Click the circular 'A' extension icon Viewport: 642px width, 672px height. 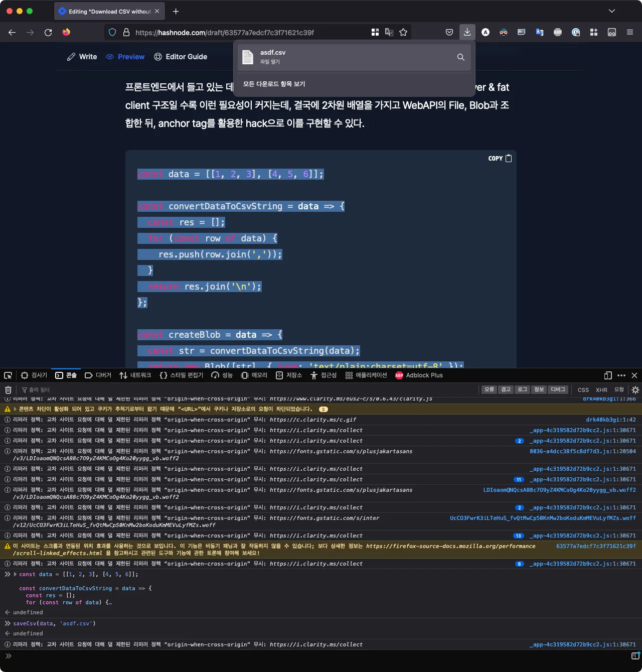pos(486,32)
